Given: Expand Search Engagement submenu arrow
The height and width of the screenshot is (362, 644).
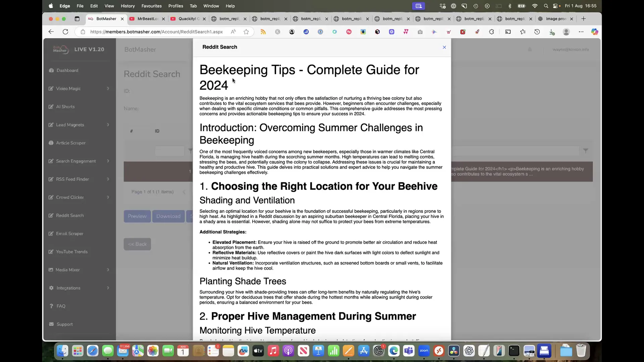Looking at the screenshot, I should (108, 161).
